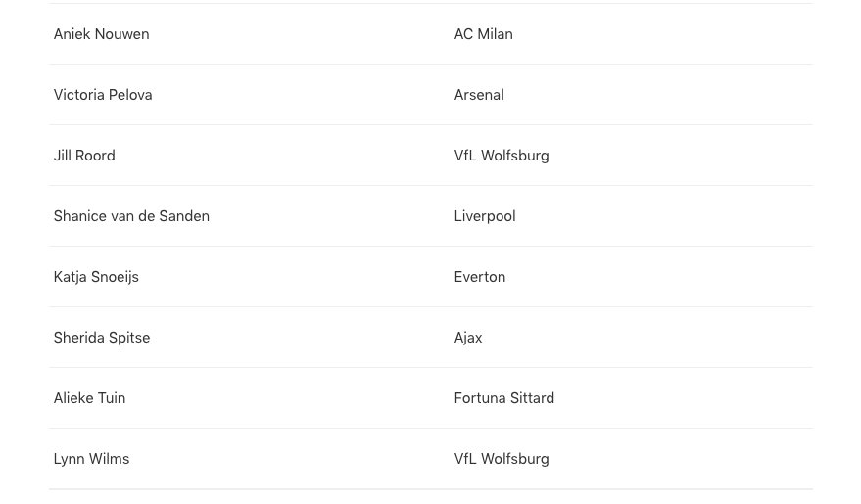Click the surname Pelova in the table
The height and width of the screenshot is (504, 861).
(130, 95)
